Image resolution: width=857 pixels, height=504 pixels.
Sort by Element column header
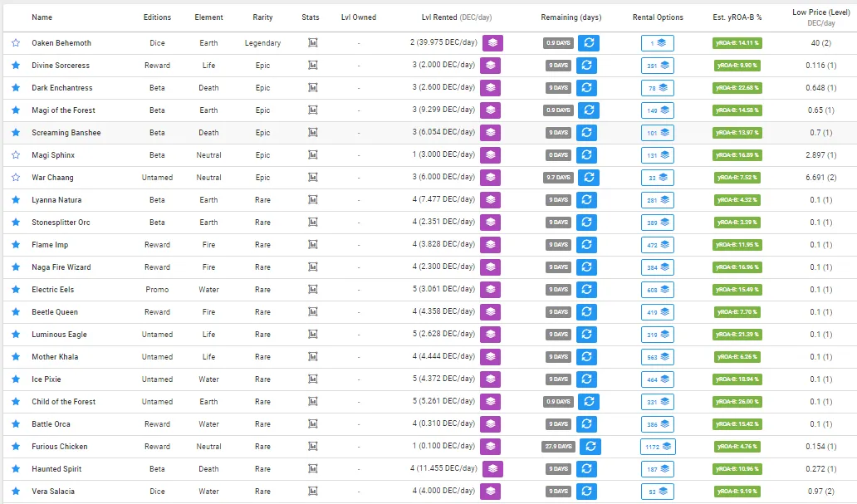click(x=208, y=17)
